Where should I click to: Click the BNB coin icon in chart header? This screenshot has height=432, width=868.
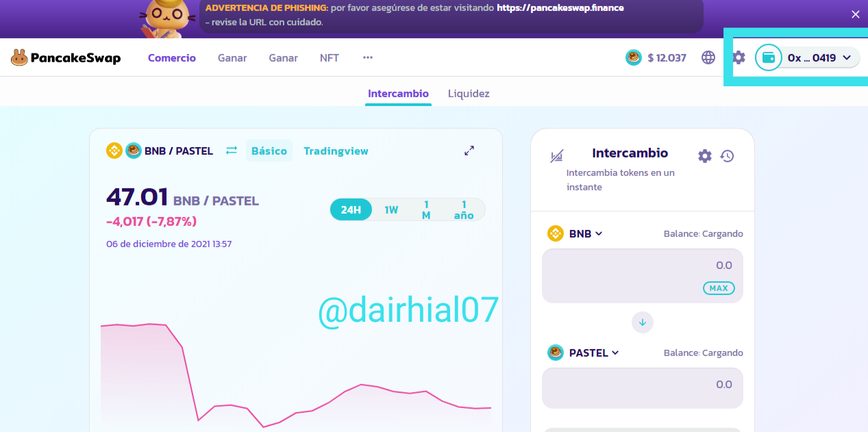(x=114, y=151)
